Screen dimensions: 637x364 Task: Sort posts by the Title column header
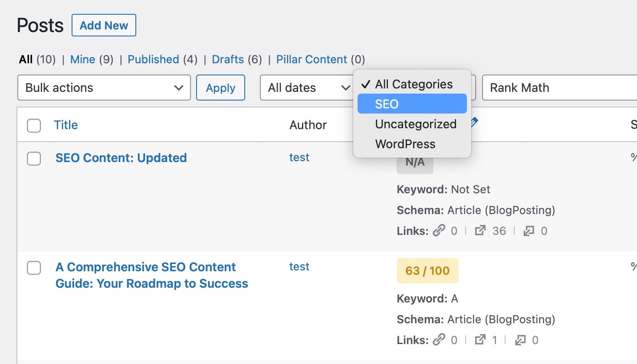(x=66, y=125)
